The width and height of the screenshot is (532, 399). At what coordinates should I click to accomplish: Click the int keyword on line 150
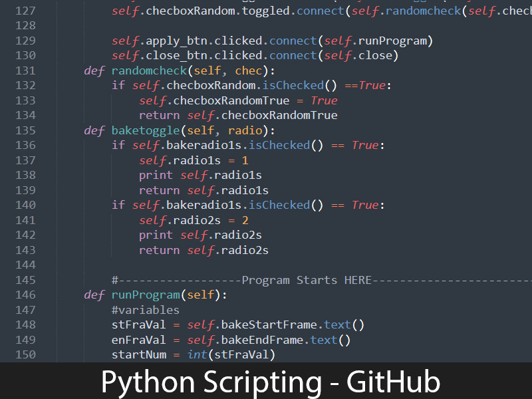tap(197, 354)
